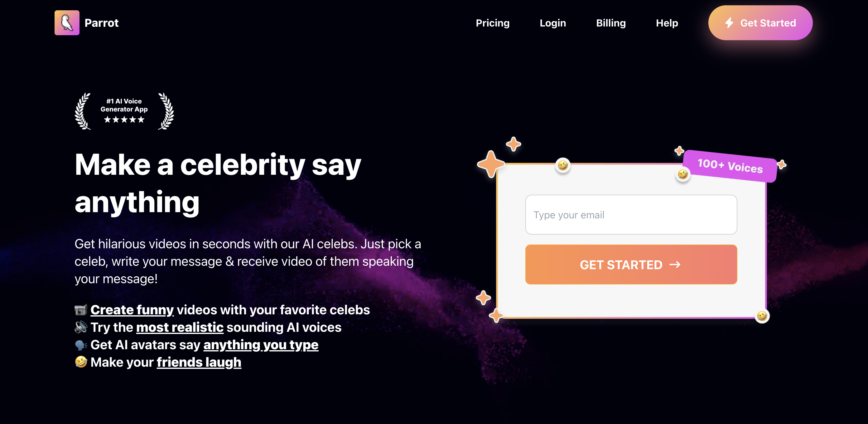Follow the friends laugh link
The image size is (868, 424).
coord(199,362)
